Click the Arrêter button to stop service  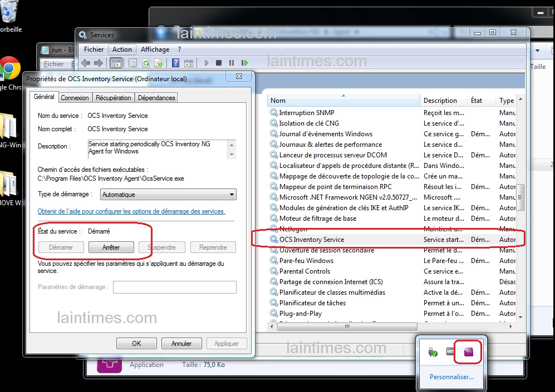[111, 247]
